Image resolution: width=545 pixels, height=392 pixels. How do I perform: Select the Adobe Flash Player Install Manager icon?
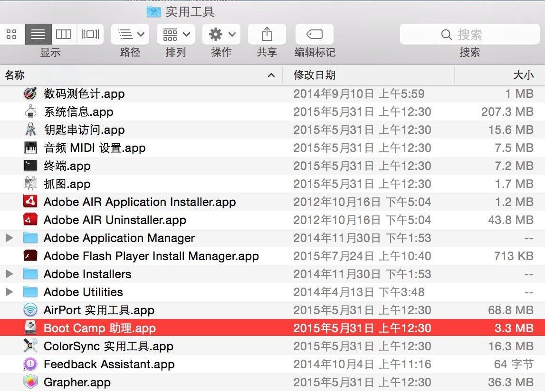coord(30,256)
